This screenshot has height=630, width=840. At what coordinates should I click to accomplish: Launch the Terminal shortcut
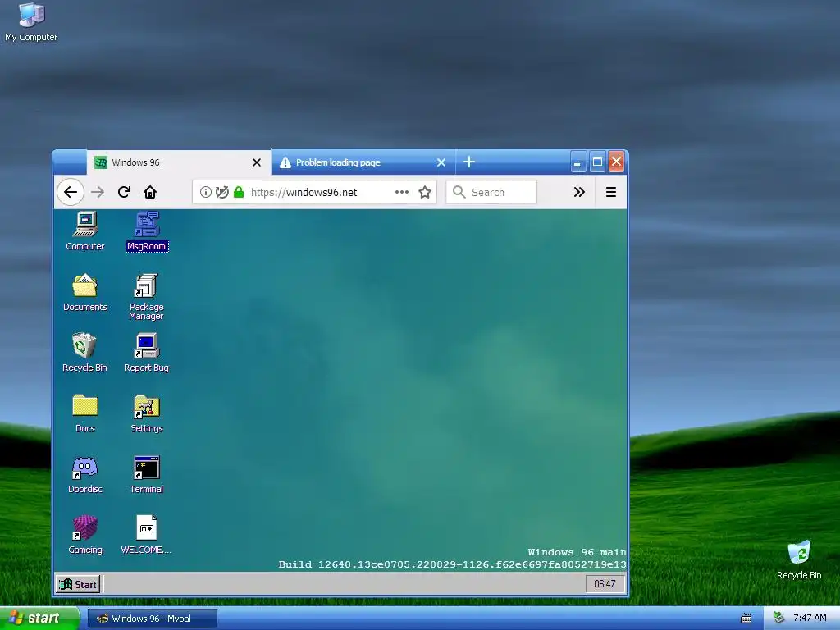(x=146, y=474)
